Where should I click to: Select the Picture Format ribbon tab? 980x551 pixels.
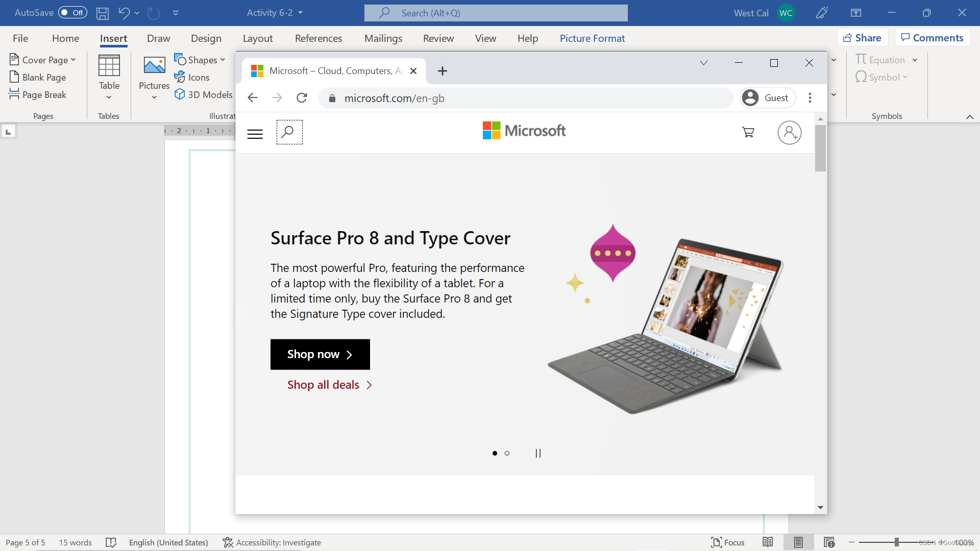pyautogui.click(x=592, y=38)
